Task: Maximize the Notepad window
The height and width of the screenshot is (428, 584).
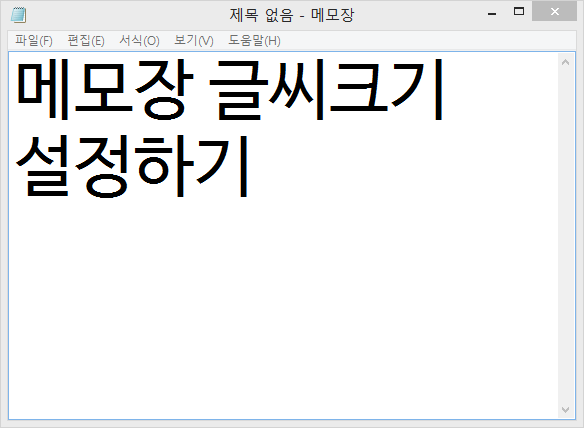Action: tap(519, 12)
